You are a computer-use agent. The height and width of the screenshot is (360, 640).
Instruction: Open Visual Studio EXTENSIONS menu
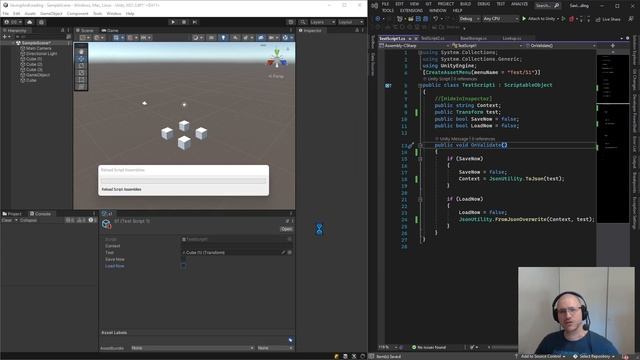click(411, 11)
